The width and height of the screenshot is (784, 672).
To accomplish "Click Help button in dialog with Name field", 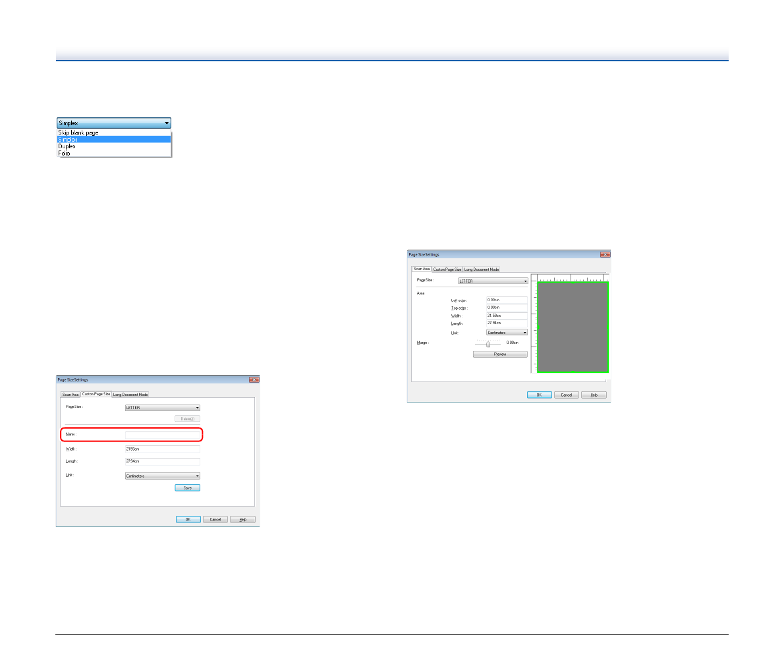I will (x=242, y=519).
